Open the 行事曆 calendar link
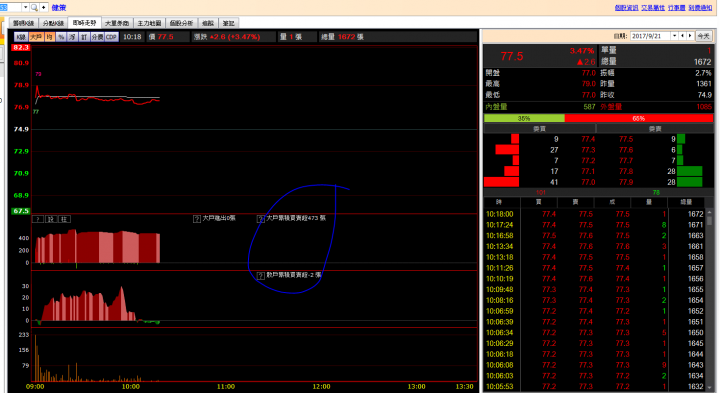The width and height of the screenshot is (720, 393). coord(676,8)
